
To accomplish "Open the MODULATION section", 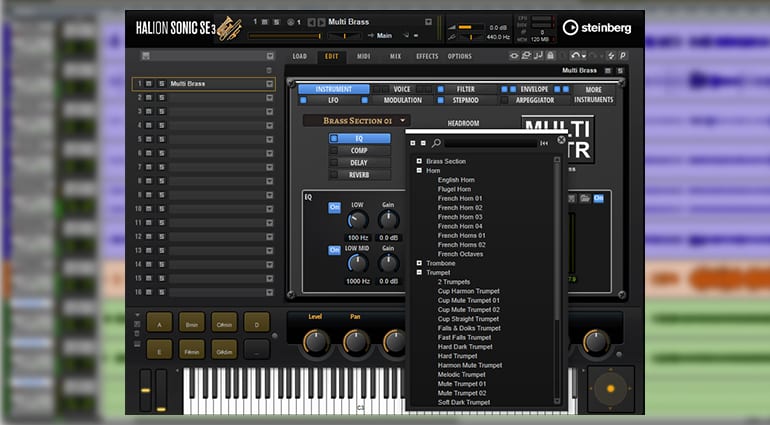I will pyautogui.click(x=403, y=100).
